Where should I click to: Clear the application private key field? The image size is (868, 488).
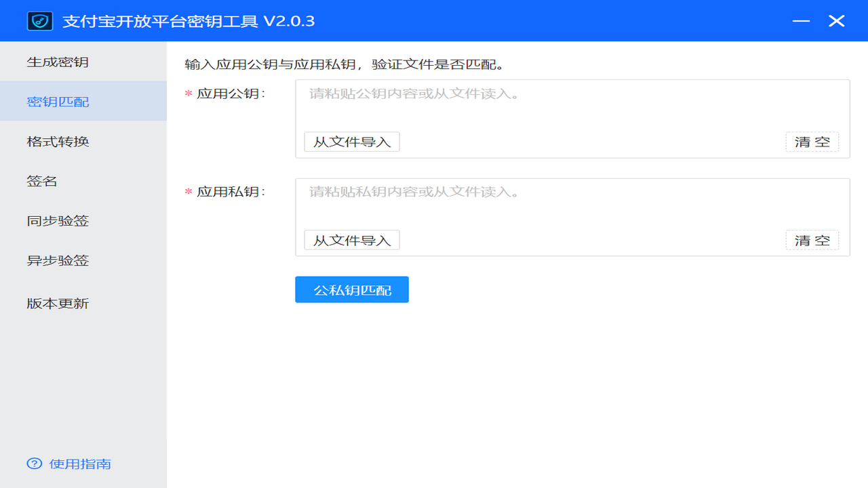(x=812, y=240)
